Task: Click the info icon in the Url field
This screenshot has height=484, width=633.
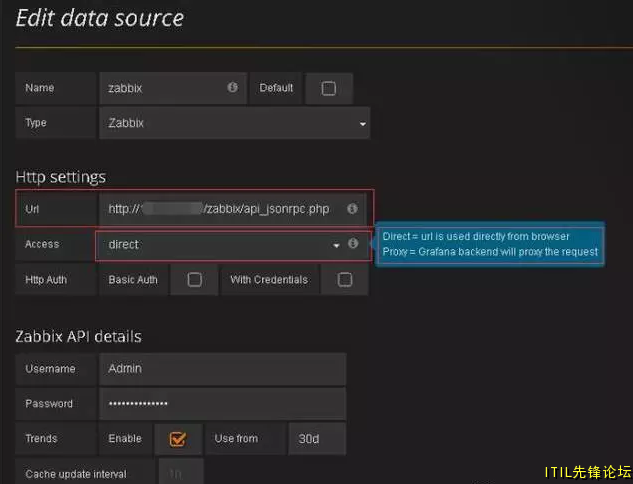Action: [x=352, y=208]
